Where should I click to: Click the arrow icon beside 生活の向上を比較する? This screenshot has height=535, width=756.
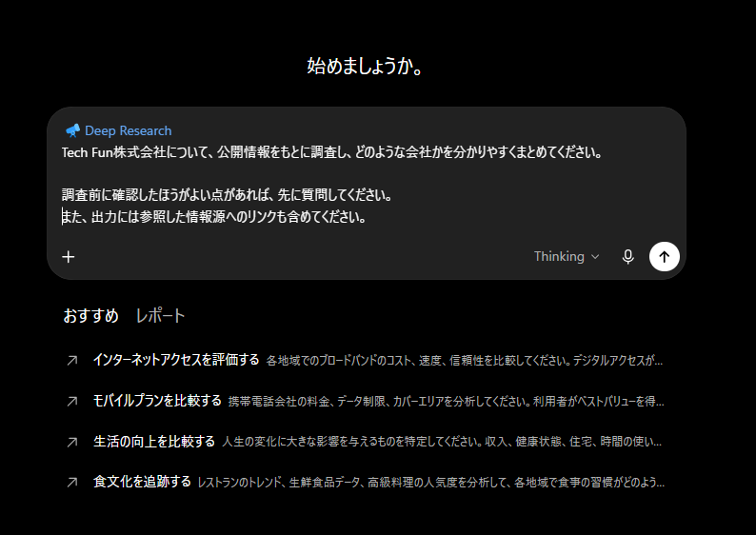[72, 442]
